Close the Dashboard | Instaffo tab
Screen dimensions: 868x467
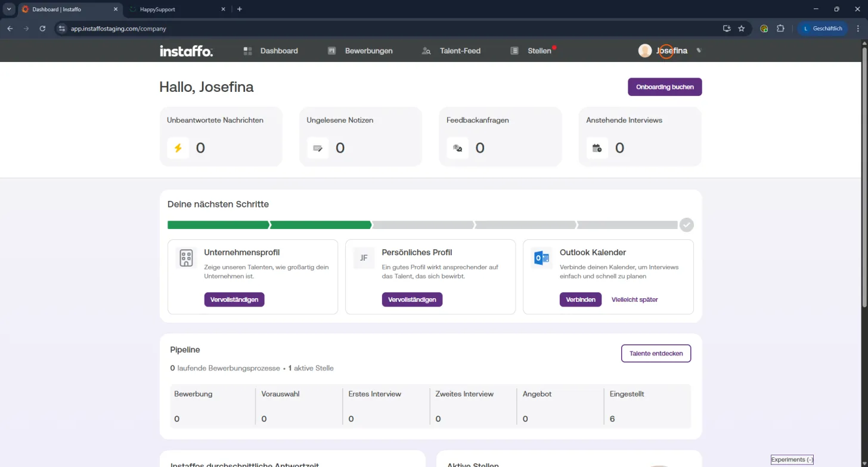116,10
